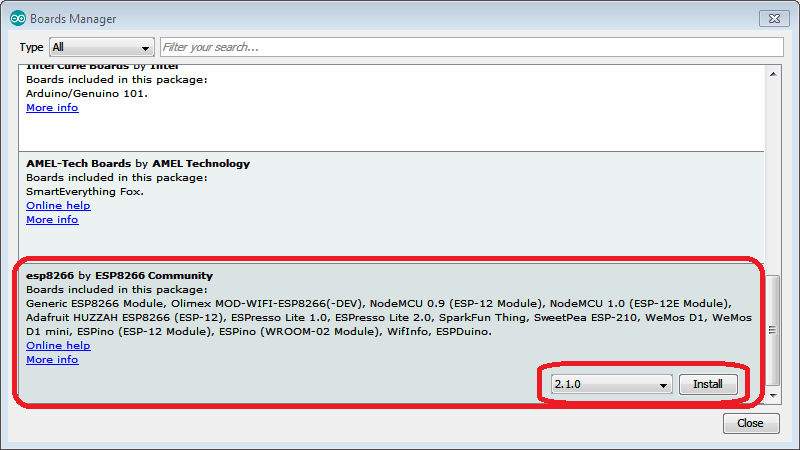Image resolution: width=800 pixels, height=450 pixels.
Task: Click the vertical scrollbar thumb
Action: pos(773,330)
